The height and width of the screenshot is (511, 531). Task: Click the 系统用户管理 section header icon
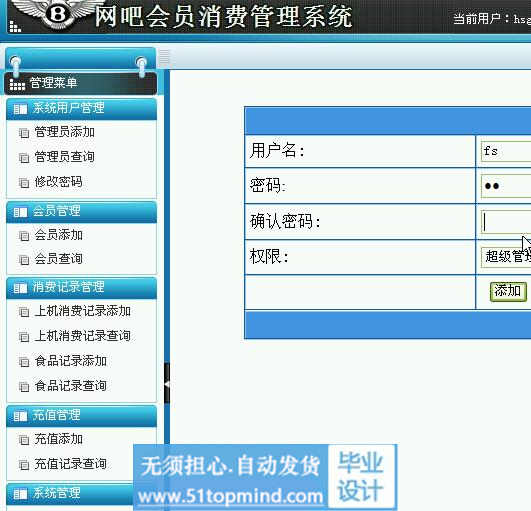(20, 109)
